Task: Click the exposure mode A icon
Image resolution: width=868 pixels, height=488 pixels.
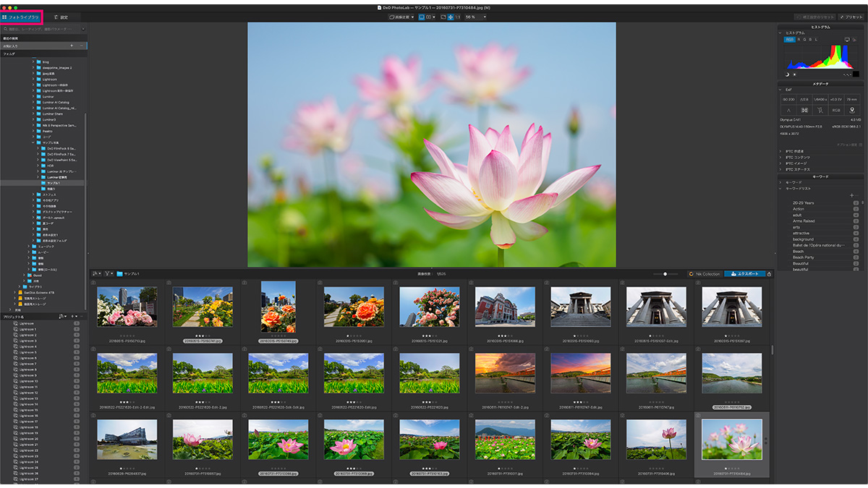Action: (x=787, y=111)
